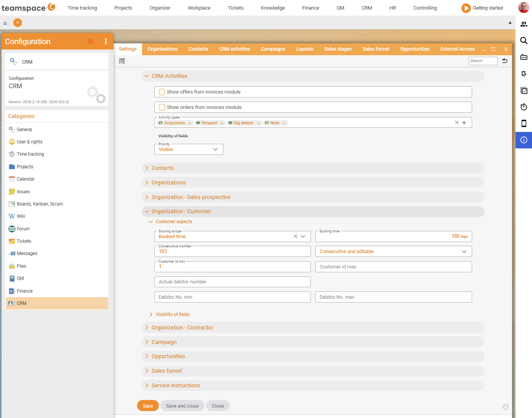Click the home icon in breadcrumb bar

5,23
